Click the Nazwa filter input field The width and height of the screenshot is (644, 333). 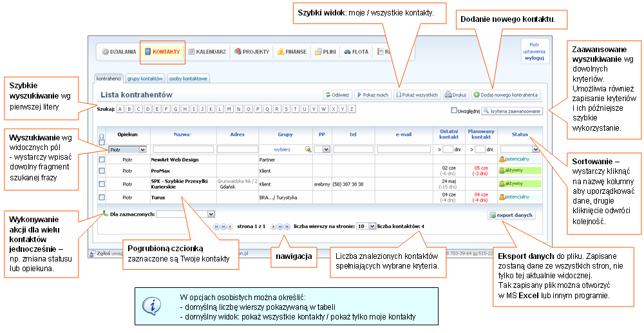(182, 149)
